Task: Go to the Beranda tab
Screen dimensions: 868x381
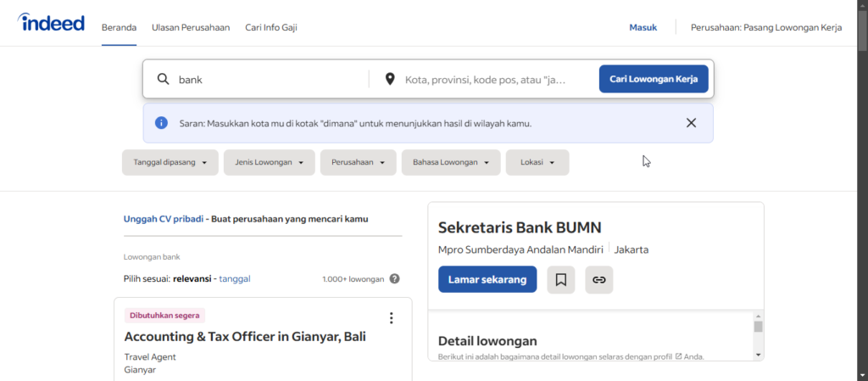Action: (119, 27)
